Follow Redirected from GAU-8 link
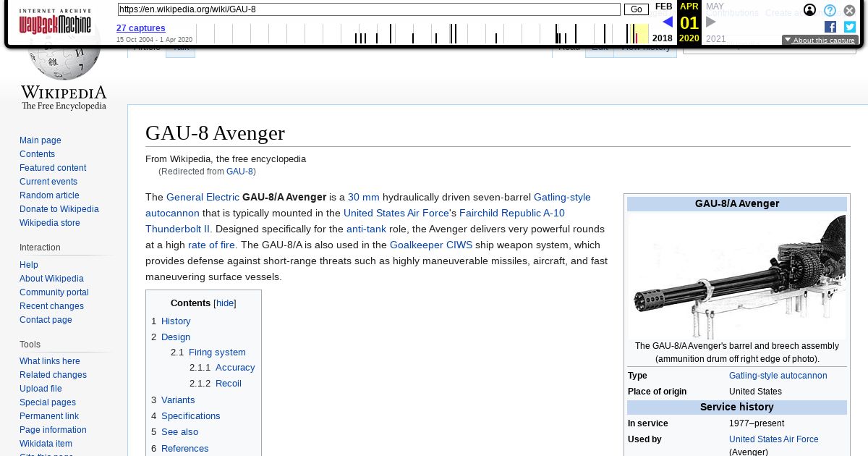 coord(239,172)
